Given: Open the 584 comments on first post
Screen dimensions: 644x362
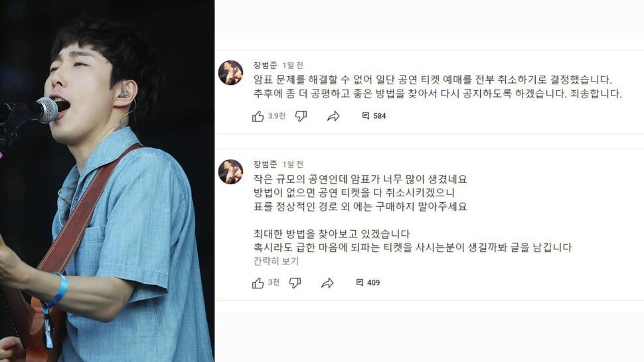Looking at the screenshot, I should click(374, 116).
